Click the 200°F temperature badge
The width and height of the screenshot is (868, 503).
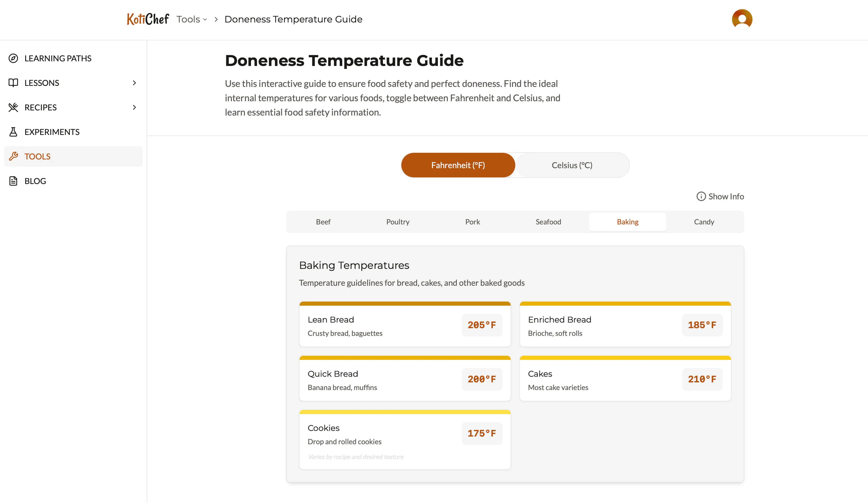click(x=482, y=379)
